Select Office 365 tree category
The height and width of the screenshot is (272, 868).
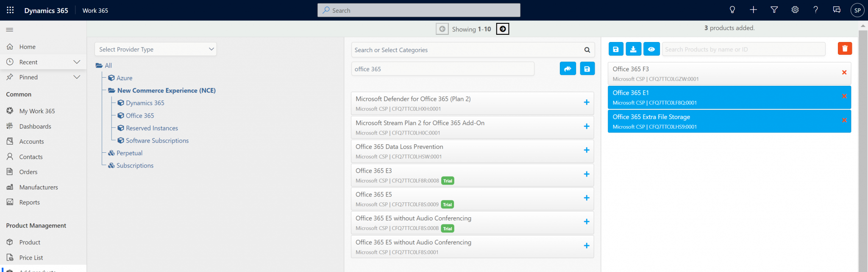click(136, 116)
